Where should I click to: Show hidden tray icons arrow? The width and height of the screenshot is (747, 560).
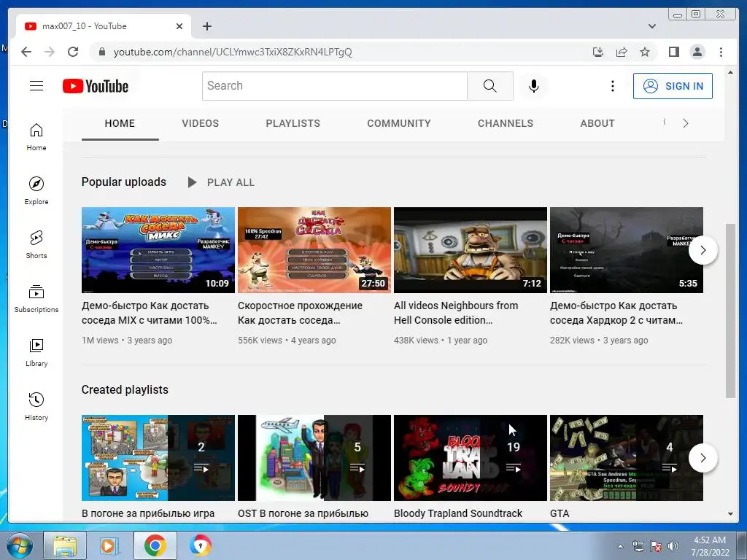click(x=620, y=546)
